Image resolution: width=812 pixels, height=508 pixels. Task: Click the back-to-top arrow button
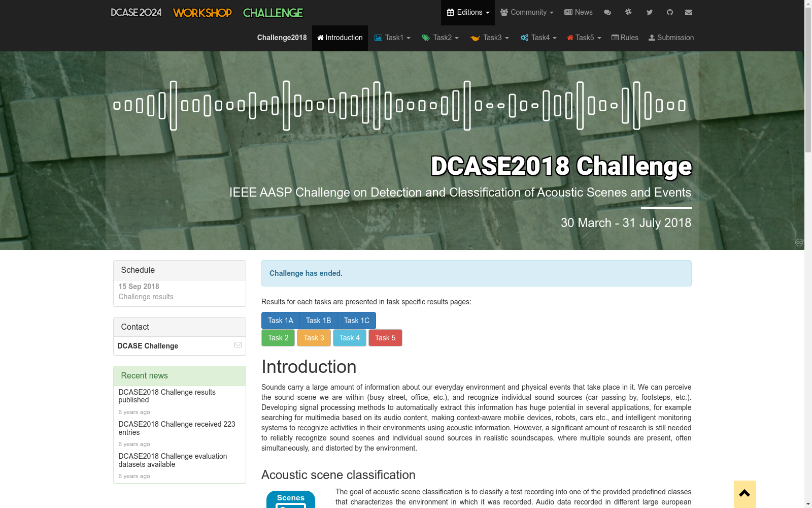pyautogui.click(x=745, y=494)
